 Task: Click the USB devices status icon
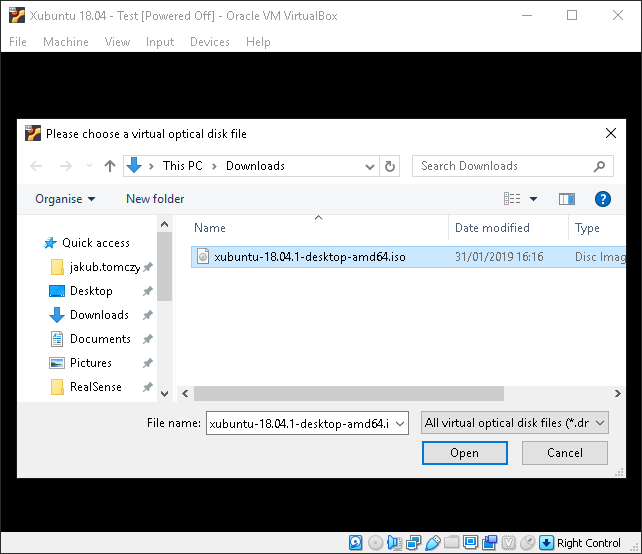coord(432,543)
